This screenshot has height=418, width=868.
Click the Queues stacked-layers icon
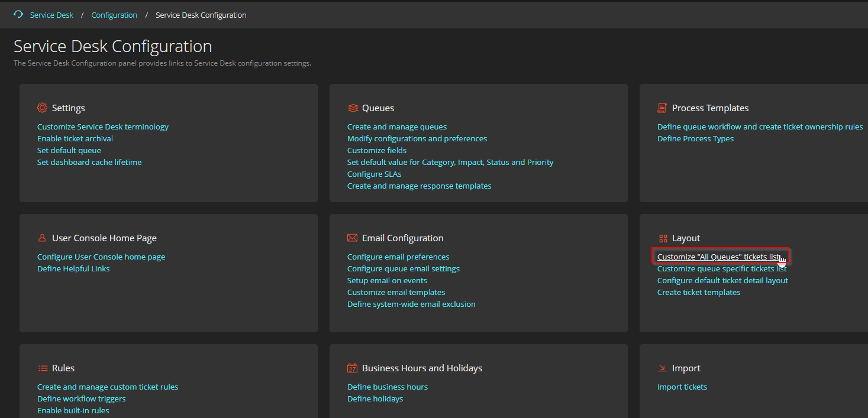coord(353,108)
